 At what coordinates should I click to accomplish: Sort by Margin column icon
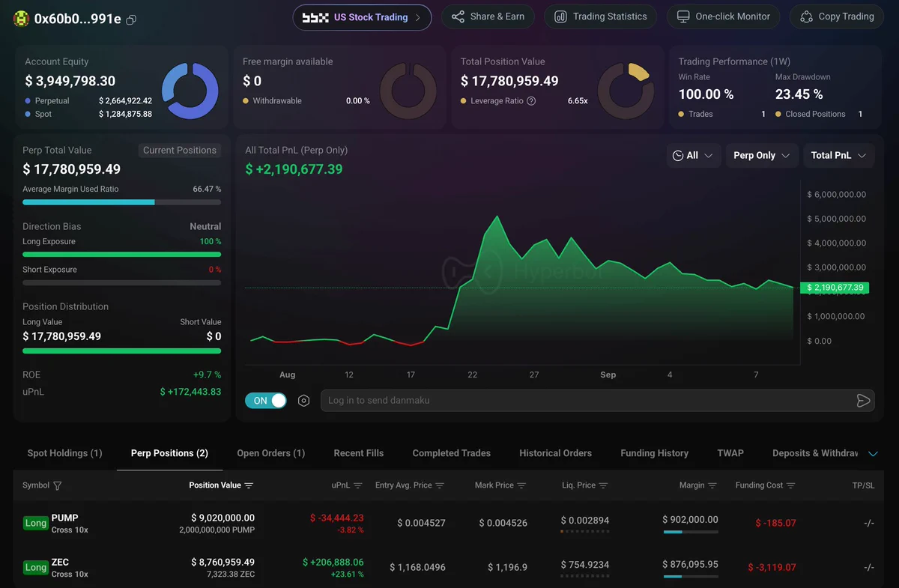click(x=712, y=485)
